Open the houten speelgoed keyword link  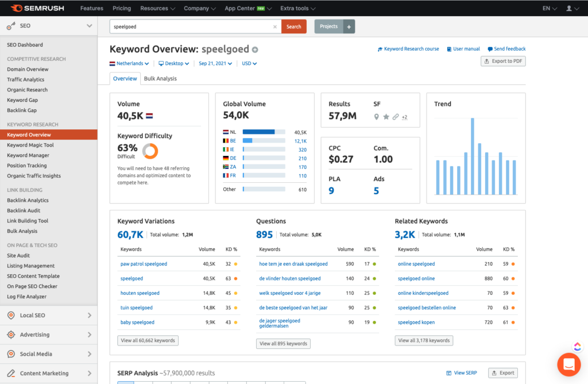(x=140, y=293)
